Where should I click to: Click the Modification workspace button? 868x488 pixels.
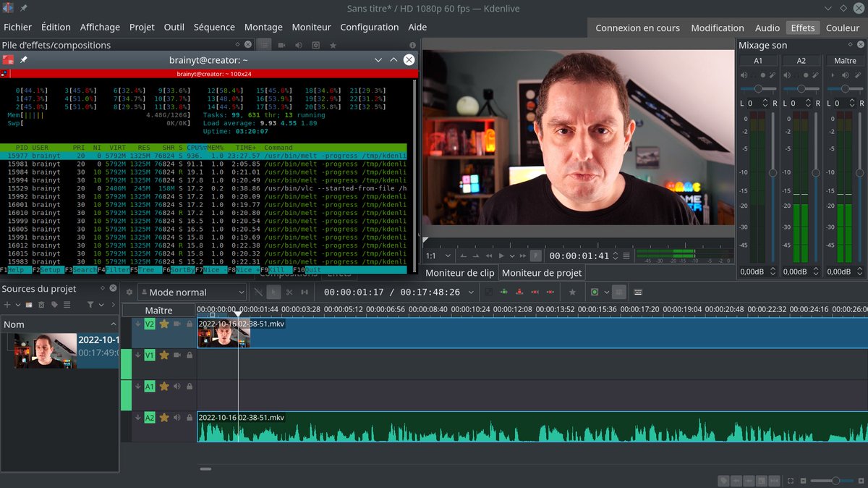tap(718, 28)
